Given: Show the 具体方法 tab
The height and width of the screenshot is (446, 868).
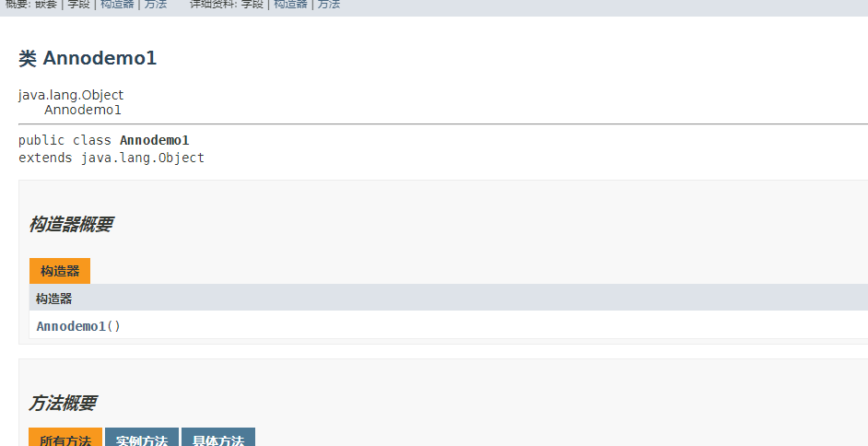Looking at the screenshot, I should [218, 439].
